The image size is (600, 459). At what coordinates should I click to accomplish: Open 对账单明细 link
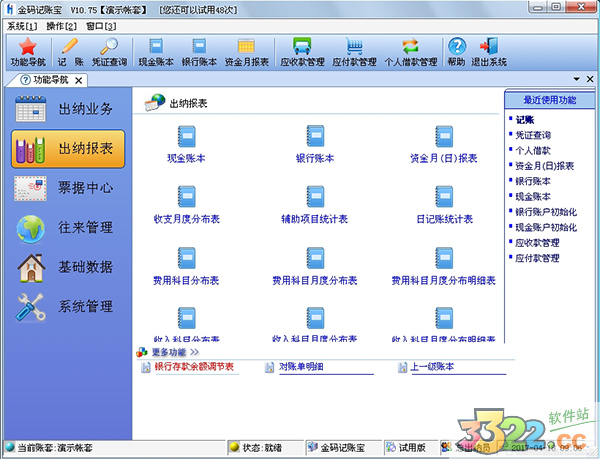pos(301,367)
